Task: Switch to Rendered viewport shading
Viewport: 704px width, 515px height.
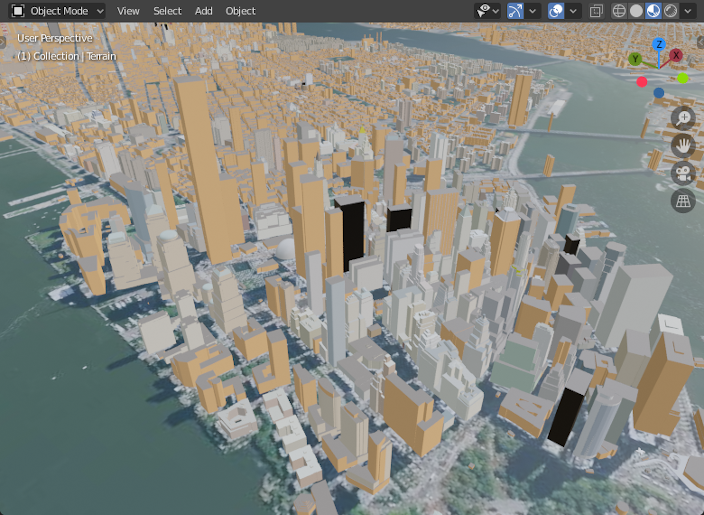Action: (670, 11)
